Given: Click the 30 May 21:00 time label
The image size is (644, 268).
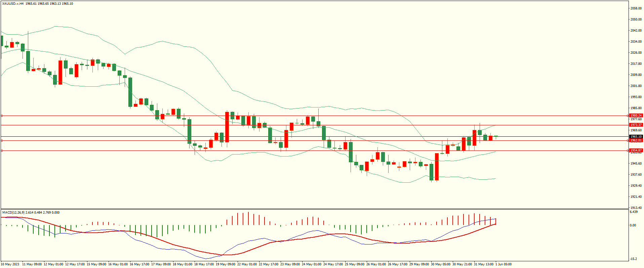Looking at the screenshot, I should pyautogui.click(x=462, y=264).
